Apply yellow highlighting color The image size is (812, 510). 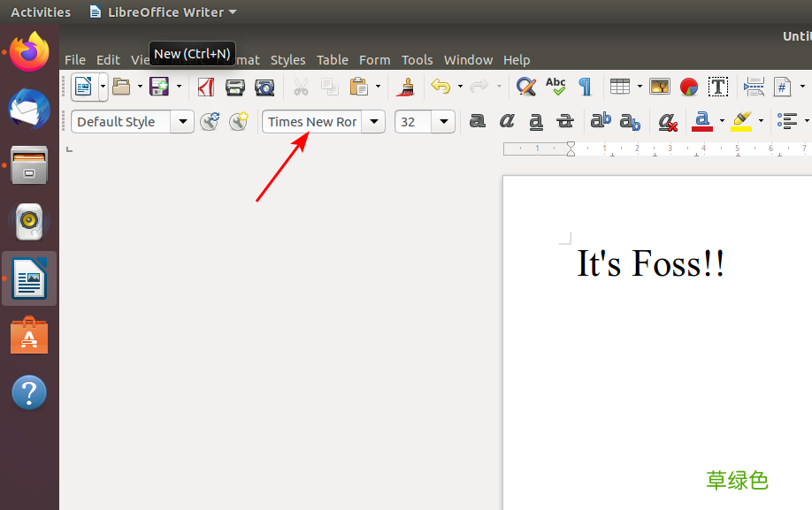(x=740, y=121)
